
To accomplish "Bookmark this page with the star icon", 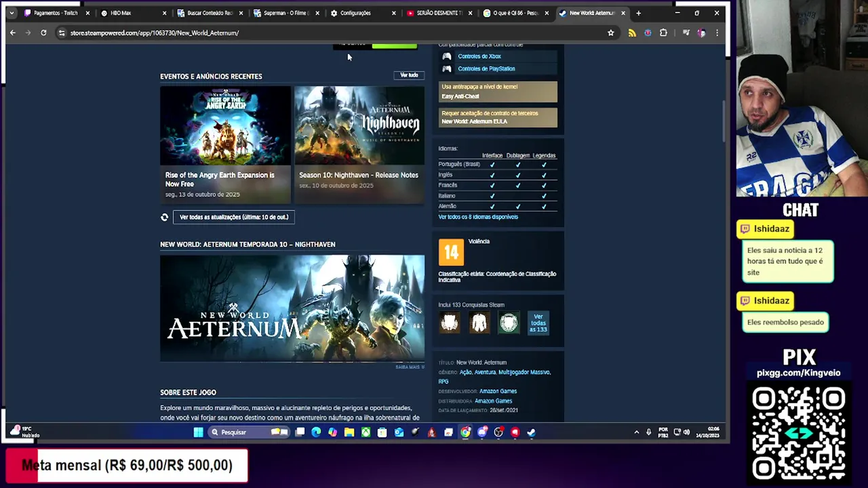I will pos(611,33).
